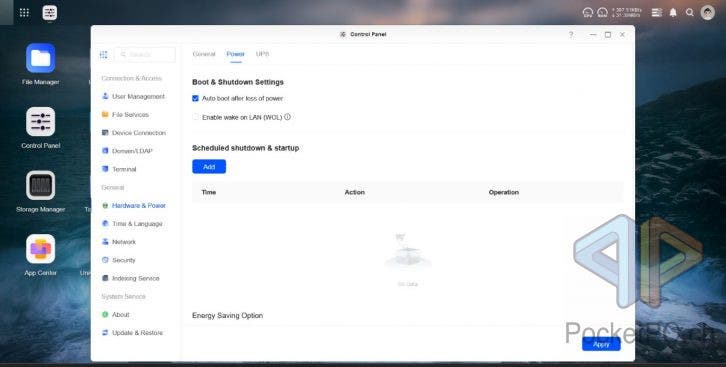Minimize the Control Panel window
The image size is (726, 367).
[x=593, y=35]
